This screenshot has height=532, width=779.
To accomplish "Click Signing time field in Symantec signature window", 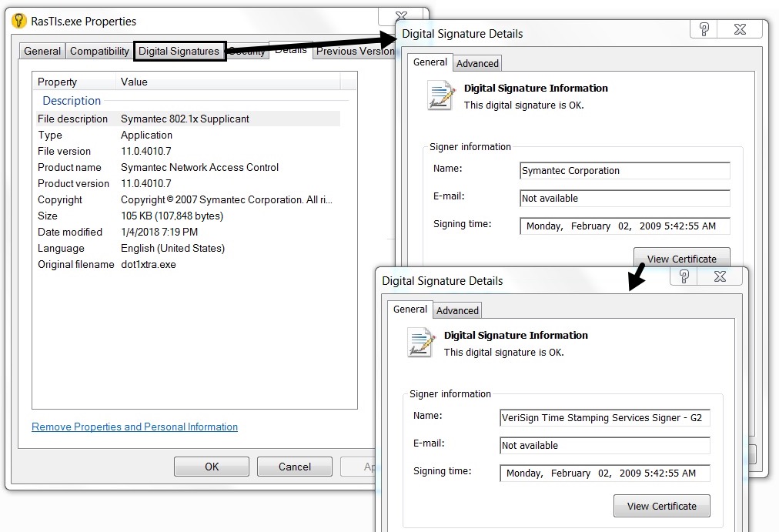I will [x=625, y=226].
